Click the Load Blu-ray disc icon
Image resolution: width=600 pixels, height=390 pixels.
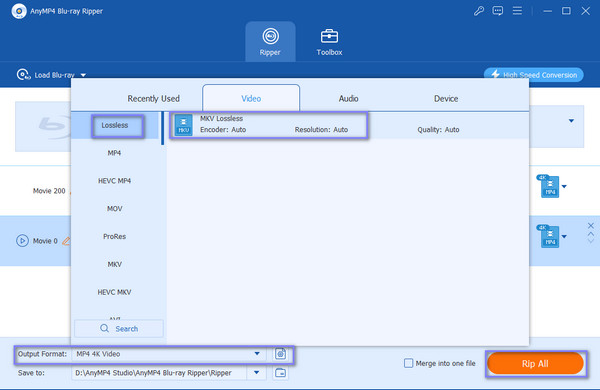[23, 75]
